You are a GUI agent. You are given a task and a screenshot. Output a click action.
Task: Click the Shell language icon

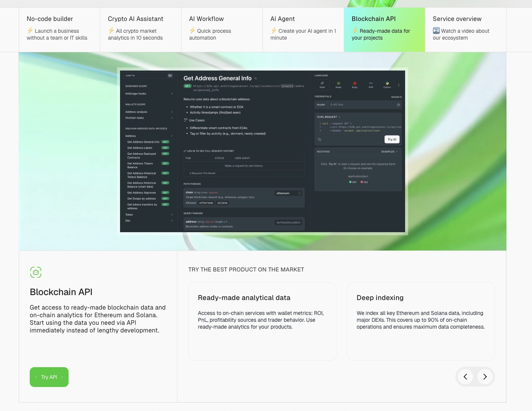point(322,84)
